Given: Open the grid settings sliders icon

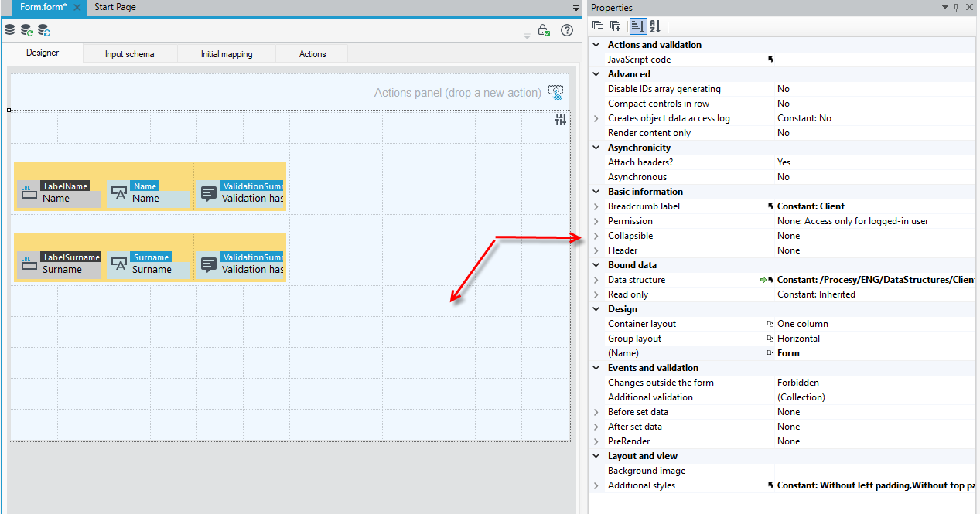Looking at the screenshot, I should pyautogui.click(x=561, y=120).
